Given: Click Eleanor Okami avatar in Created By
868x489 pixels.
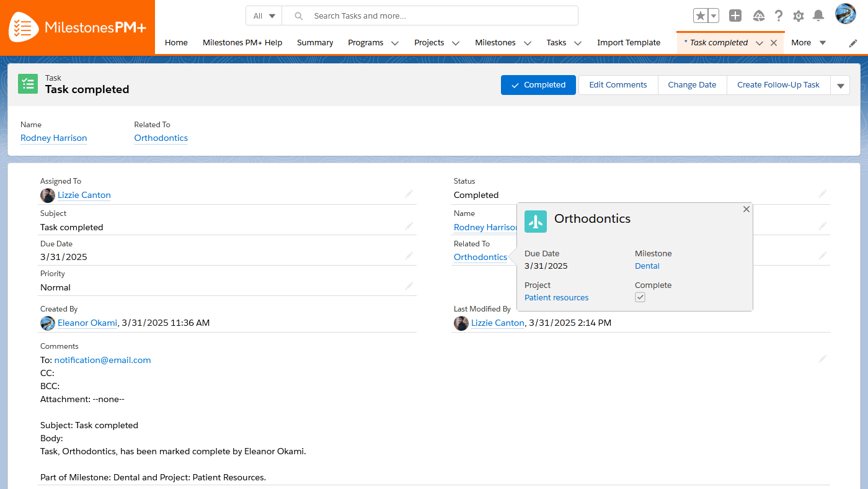Looking at the screenshot, I should (48, 323).
